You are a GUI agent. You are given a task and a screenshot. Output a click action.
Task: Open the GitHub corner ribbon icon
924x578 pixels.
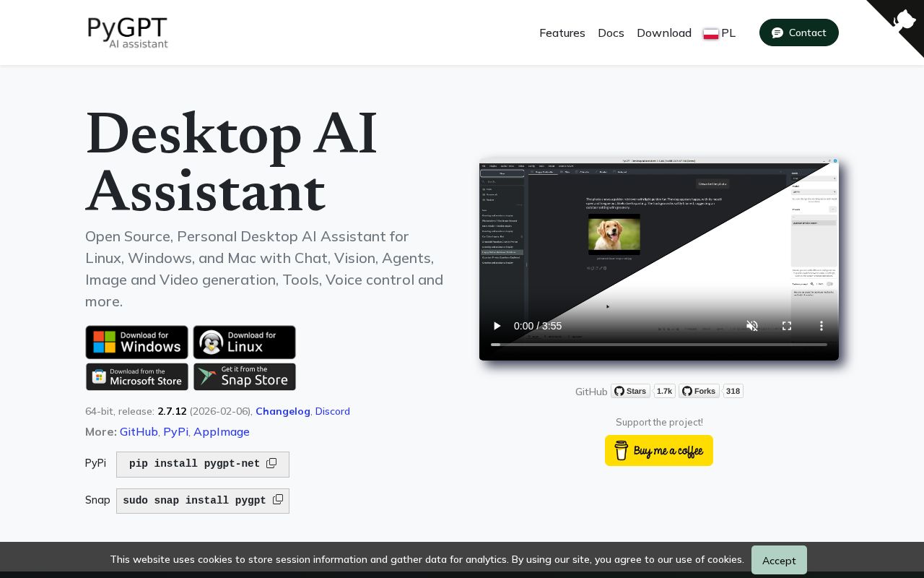pos(903,20)
